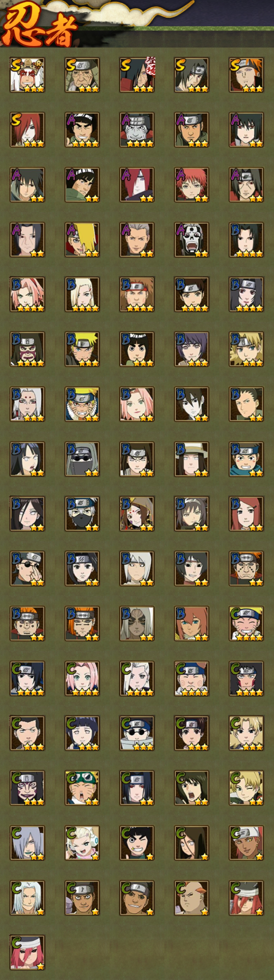The height and width of the screenshot is (980, 274).
Task: Pick the S-rank orange-haired Pain portrait
Action: pyautogui.click(x=246, y=75)
